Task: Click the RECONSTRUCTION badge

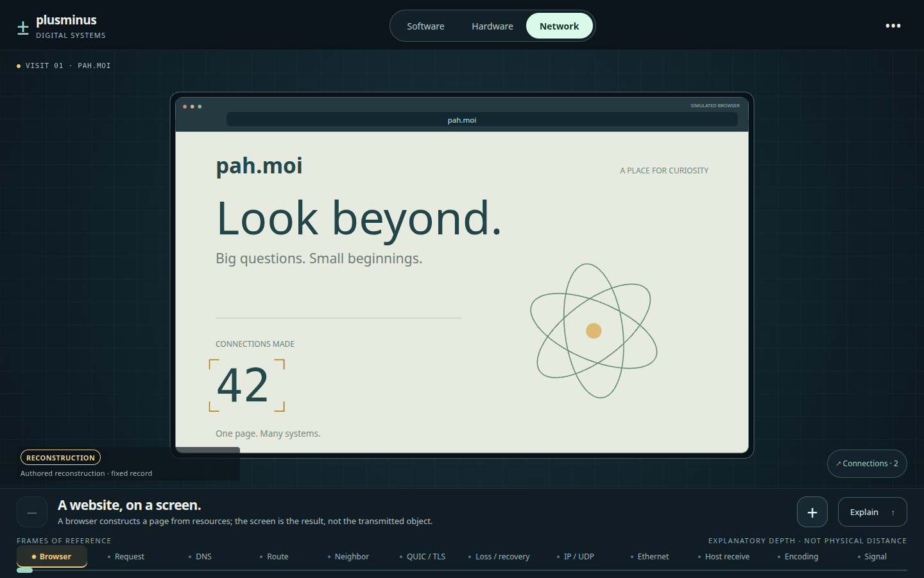Action: (x=60, y=457)
